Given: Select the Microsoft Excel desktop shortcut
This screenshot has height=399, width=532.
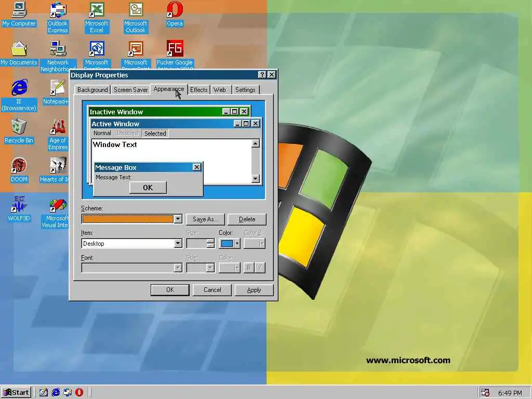Looking at the screenshot, I should tap(96, 17).
